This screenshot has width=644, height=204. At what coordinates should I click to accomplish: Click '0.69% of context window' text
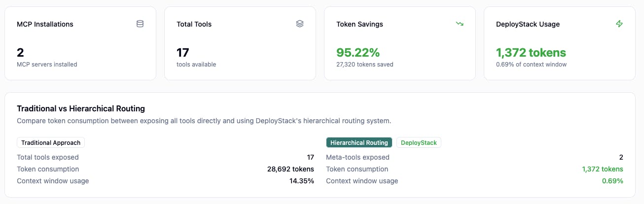pos(532,65)
